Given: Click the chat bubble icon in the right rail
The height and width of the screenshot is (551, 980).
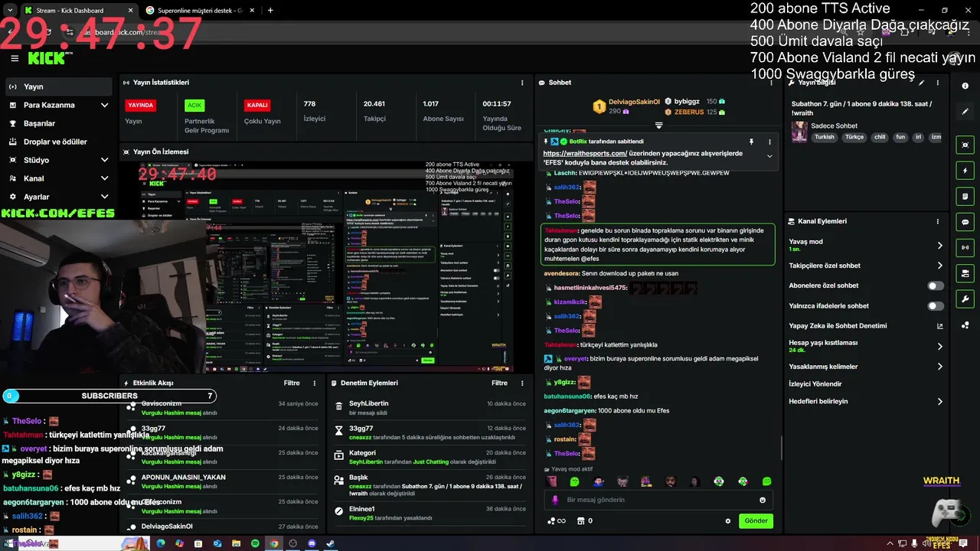Looking at the screenshot, I should [x=965, y=222].
